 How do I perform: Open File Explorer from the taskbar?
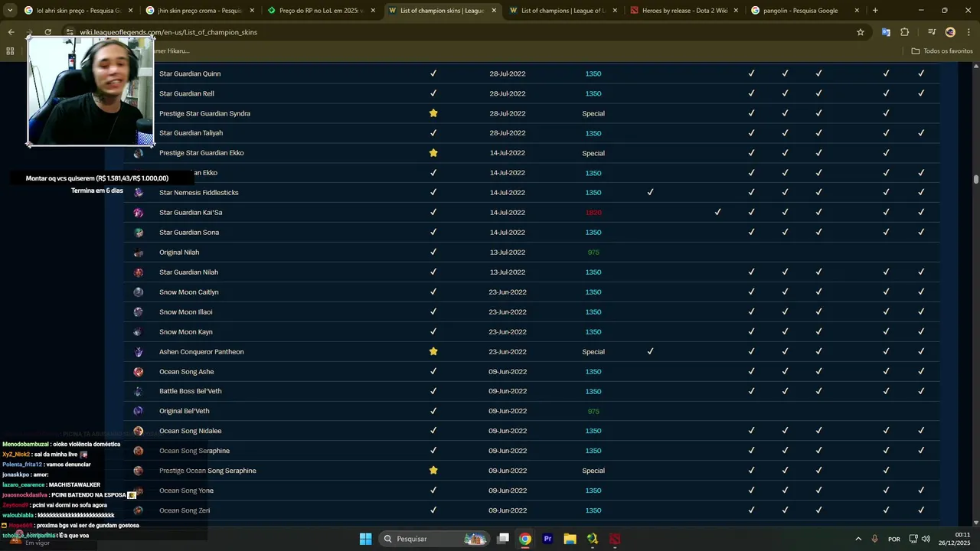tap(570, 539)
